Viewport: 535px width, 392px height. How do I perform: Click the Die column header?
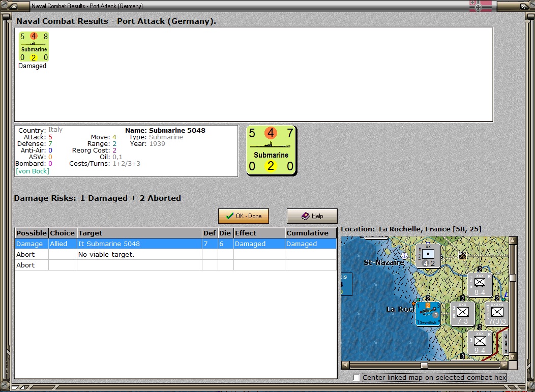225,233
